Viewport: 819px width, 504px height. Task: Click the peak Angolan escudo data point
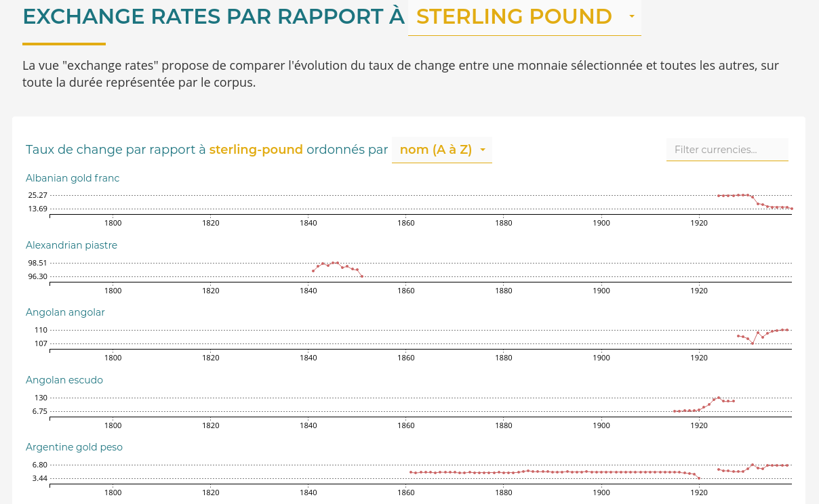click(719, 398)
